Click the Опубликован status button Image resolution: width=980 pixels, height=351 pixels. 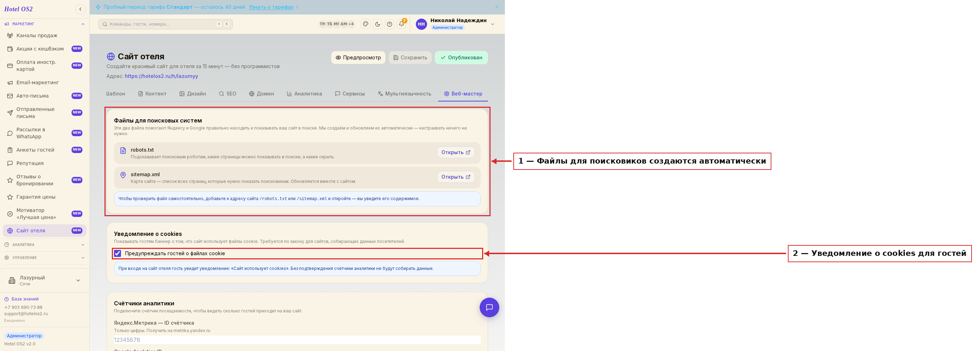(x=461, y=58)
